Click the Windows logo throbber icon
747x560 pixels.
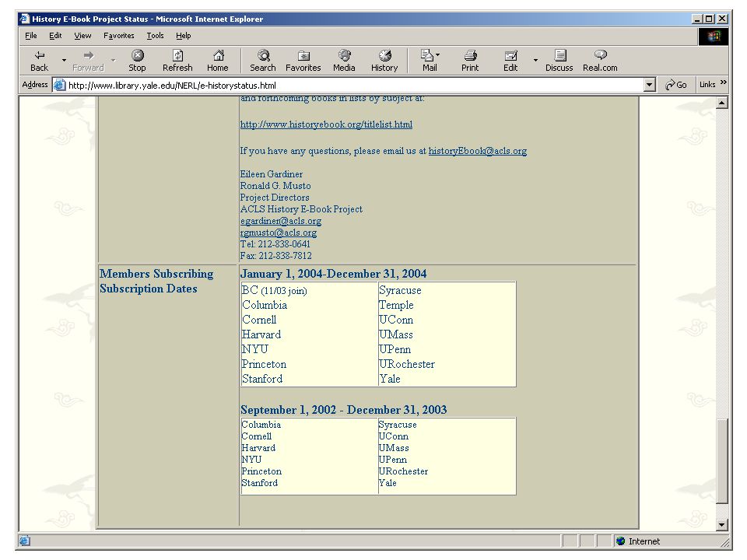tap(714, 37)
